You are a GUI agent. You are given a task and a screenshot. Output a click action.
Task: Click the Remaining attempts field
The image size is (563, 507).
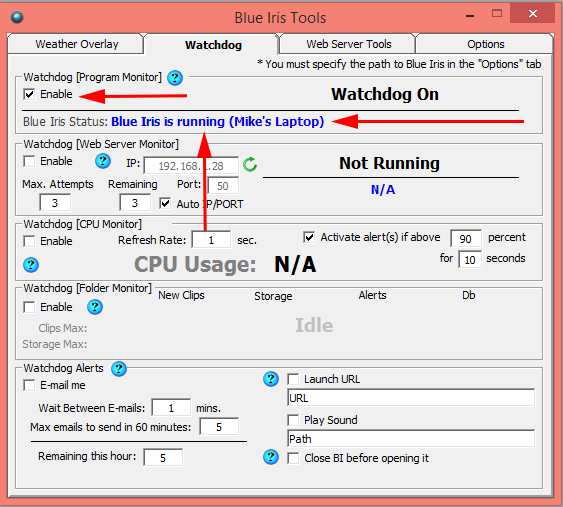pyautogui.click(x=135, y=203)
